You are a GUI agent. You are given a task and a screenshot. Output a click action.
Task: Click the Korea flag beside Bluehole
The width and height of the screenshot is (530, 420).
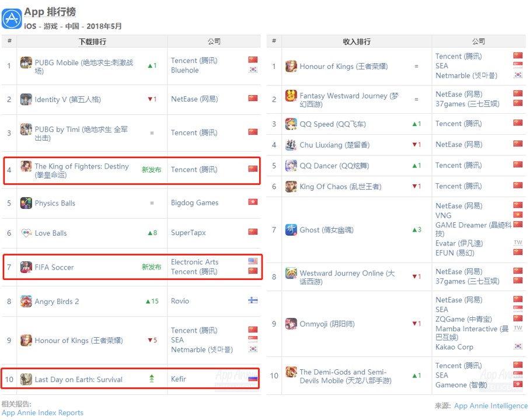pos(253,69)
